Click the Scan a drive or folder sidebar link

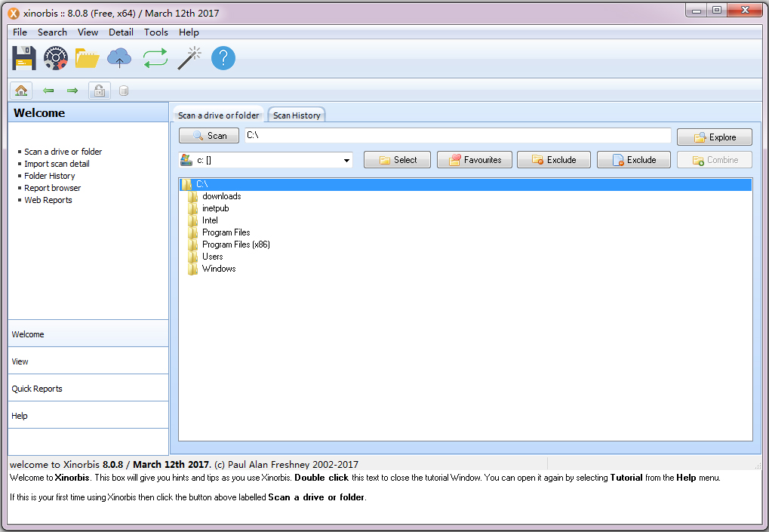(63, 152)
